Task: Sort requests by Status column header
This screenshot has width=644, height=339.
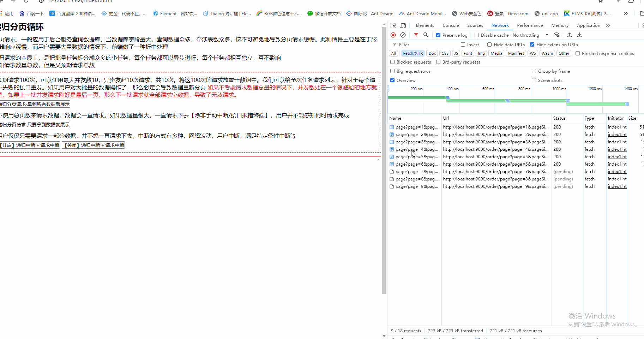Action: 567,118
